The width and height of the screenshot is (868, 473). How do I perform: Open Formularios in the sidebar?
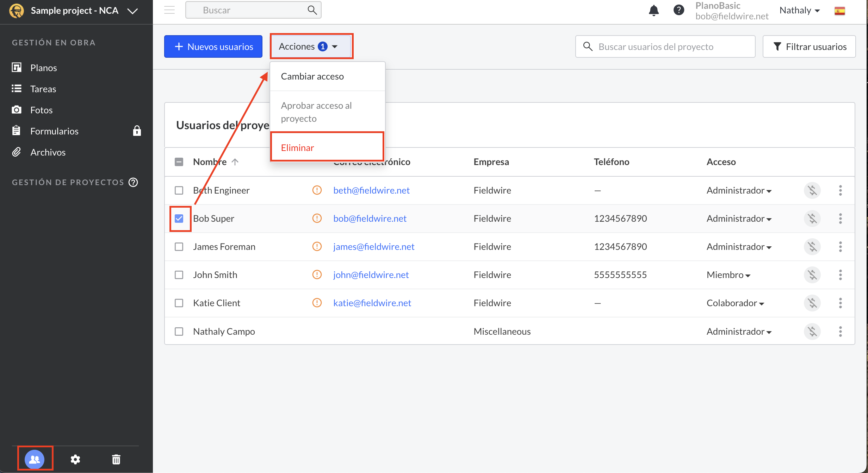54,131
